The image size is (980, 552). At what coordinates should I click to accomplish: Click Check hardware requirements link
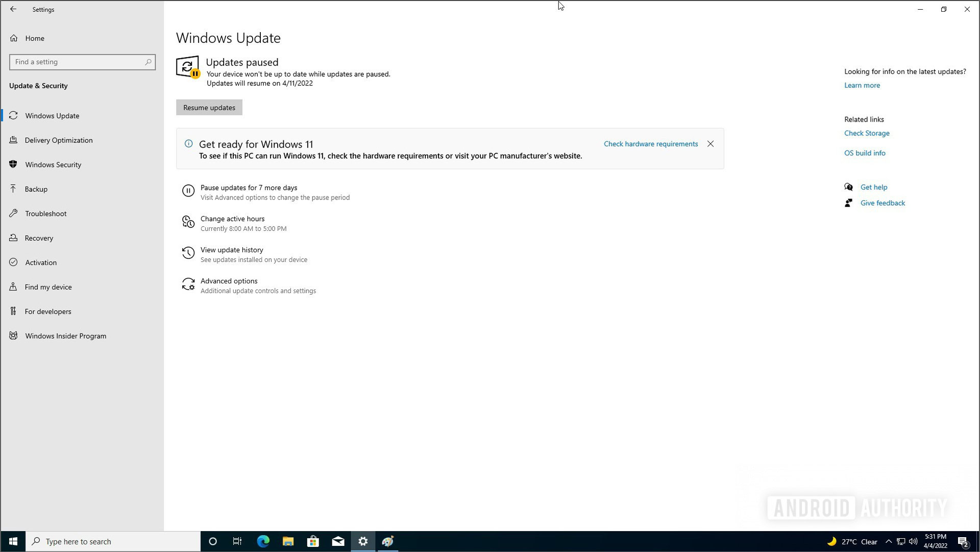(650, 143)
